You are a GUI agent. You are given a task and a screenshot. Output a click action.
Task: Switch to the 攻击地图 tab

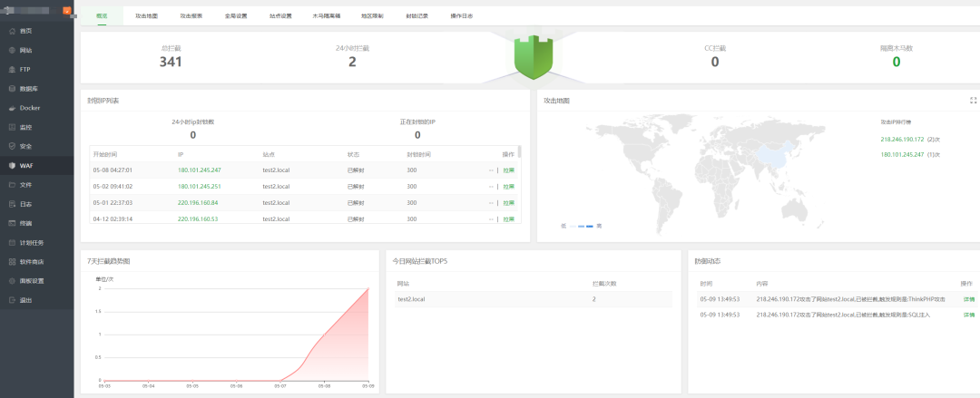[146, 16]
